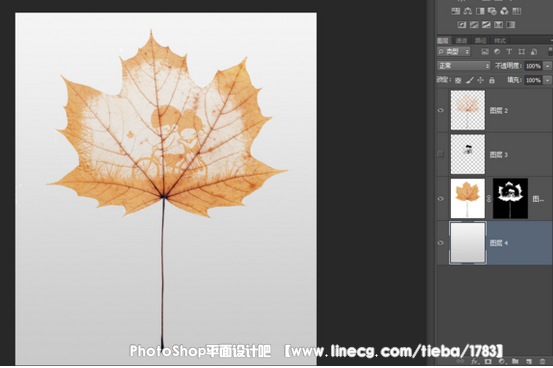This screenshot has width=553, height=368.
Task: Open the fill slider arrow
Action: [x=547, y=80]
